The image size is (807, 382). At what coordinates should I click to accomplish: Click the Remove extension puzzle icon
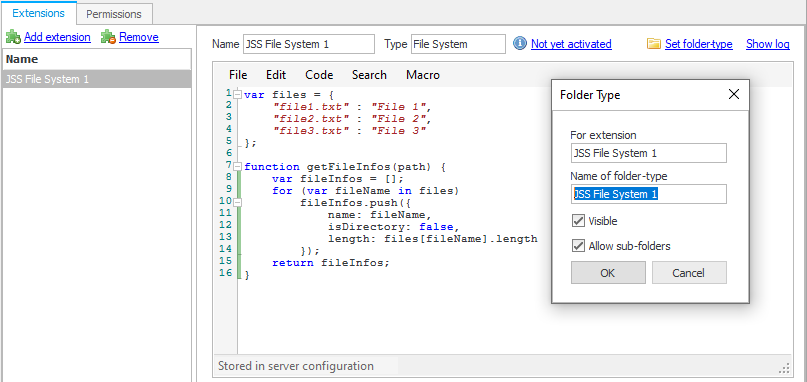[108, 37]
